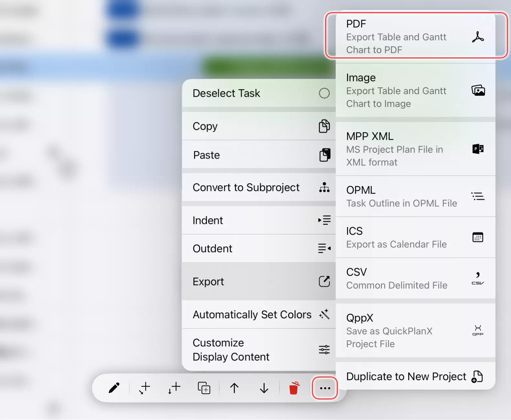
Task: Click the pencil edit icon in toolbar
Action: click(x=114, y=388)
